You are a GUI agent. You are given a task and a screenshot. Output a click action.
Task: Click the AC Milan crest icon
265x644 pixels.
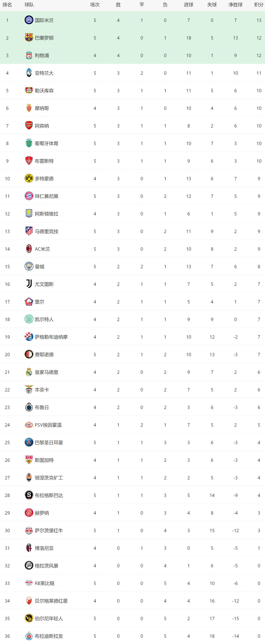point(29,249)
